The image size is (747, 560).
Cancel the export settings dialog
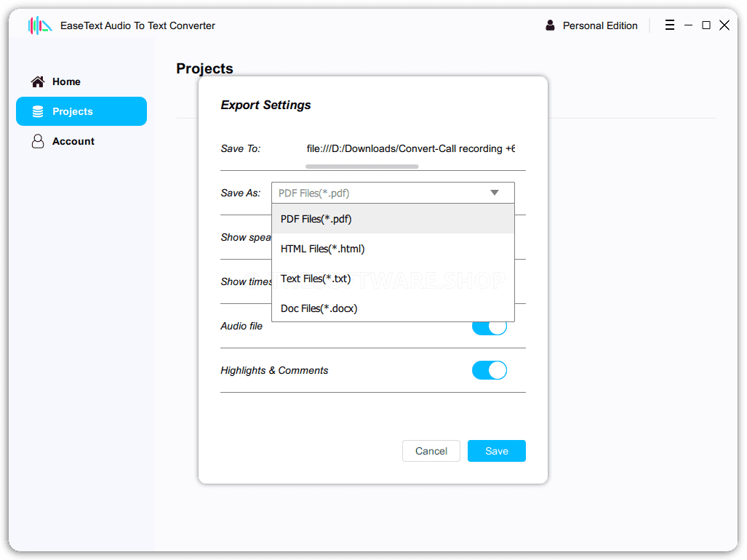click(x=431, y=451)
